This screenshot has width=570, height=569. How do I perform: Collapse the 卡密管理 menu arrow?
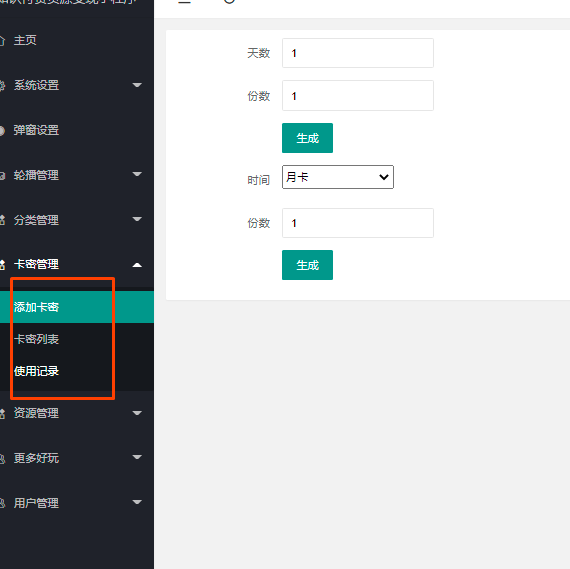tap(137, 265)
